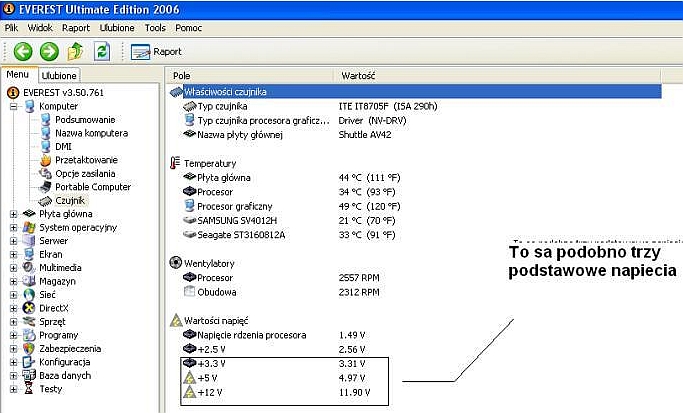Viewport: 683px width, 413px height.
Task: Click the Wartość column header
Action: point(498,76)
